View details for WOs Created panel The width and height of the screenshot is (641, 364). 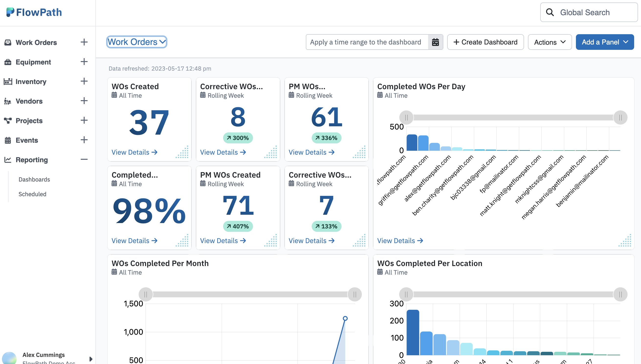[x=134, y=152]
